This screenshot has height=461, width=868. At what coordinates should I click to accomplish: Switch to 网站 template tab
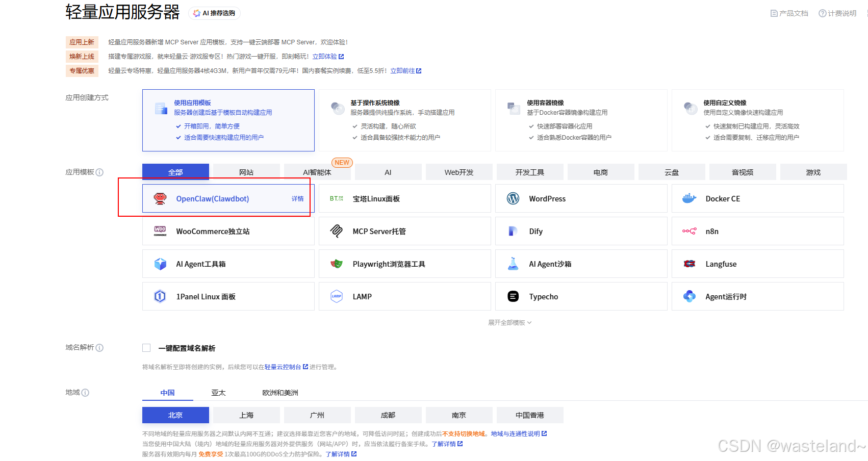[246, 172]
